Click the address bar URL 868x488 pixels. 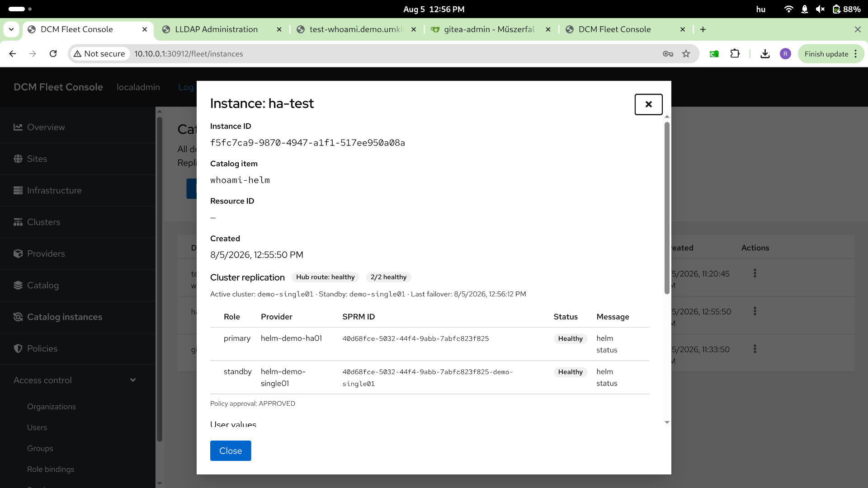(189, 54)
